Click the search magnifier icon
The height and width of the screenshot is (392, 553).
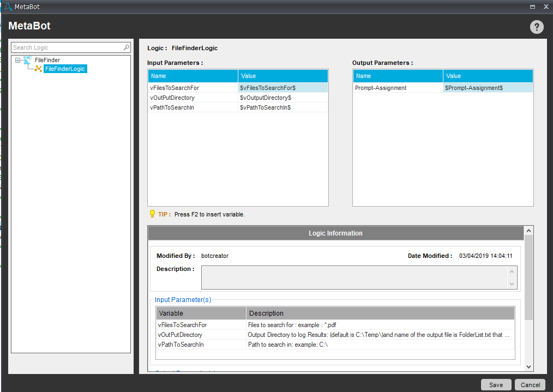(x=127, y=47)
